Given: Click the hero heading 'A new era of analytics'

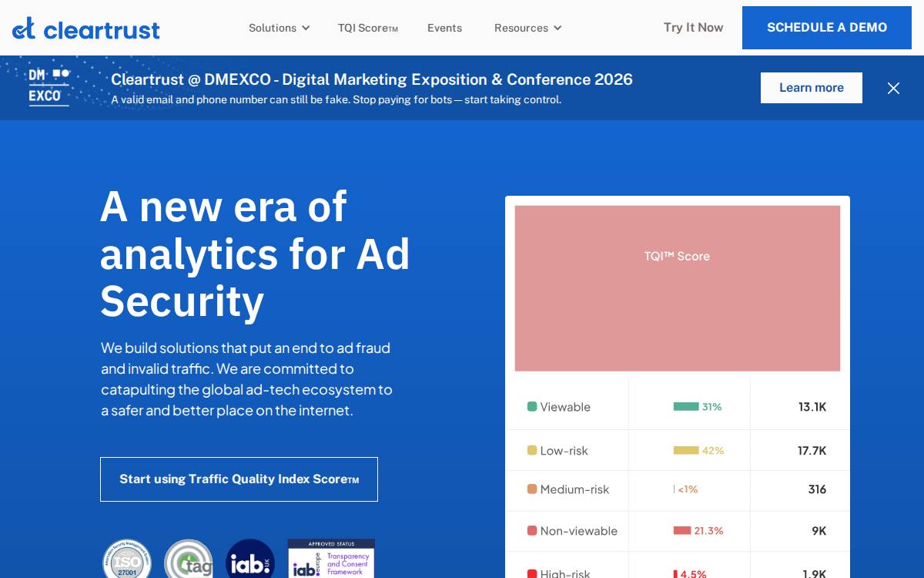Looking at the screenshot, I should click(255, 254).
